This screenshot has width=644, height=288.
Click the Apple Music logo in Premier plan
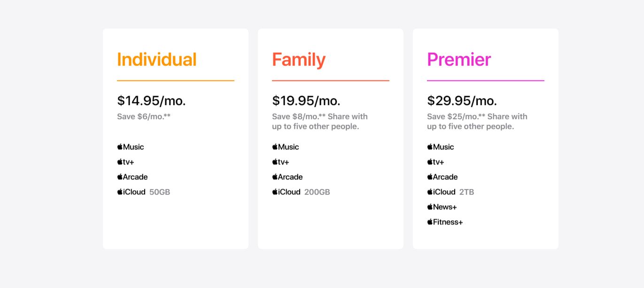tap(441, 147)
